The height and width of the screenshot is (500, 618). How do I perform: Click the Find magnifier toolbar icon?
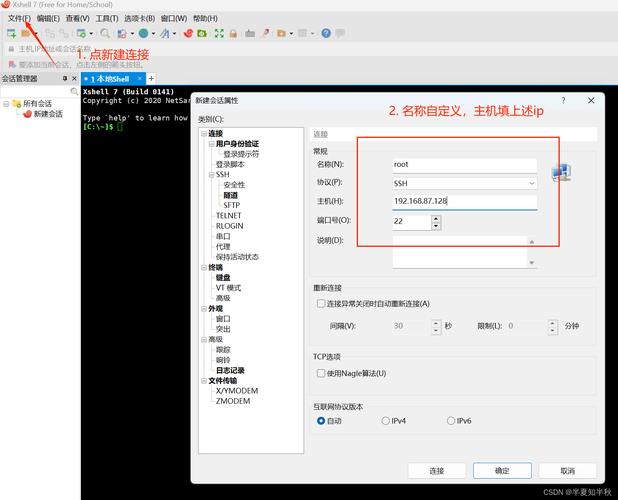point(105,33)
